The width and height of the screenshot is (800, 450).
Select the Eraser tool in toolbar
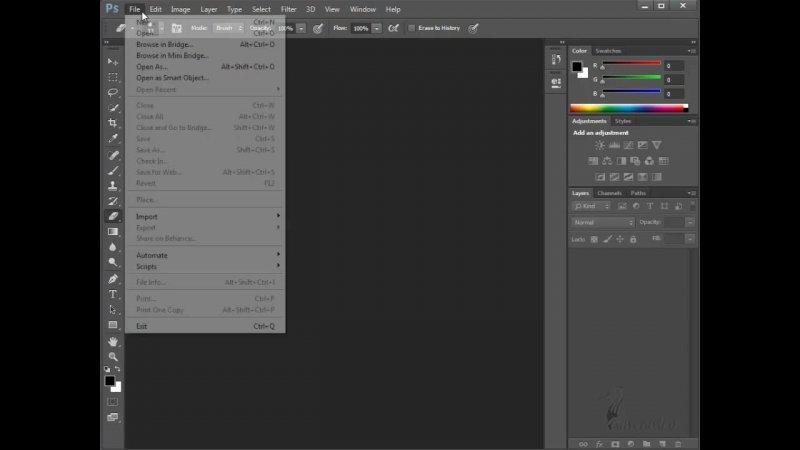coord(113,216)
